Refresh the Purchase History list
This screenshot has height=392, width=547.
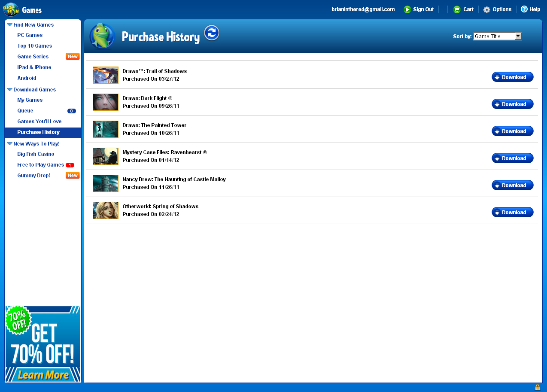coord(212,33)
